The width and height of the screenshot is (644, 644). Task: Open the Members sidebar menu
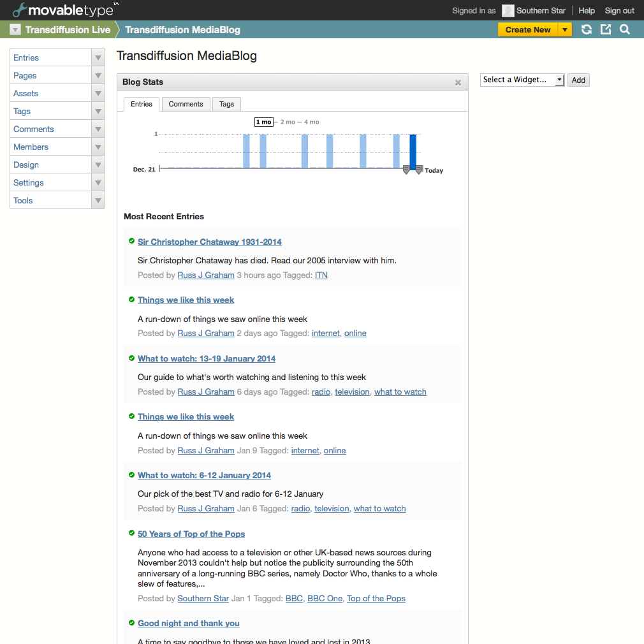[x=50, y=147]
